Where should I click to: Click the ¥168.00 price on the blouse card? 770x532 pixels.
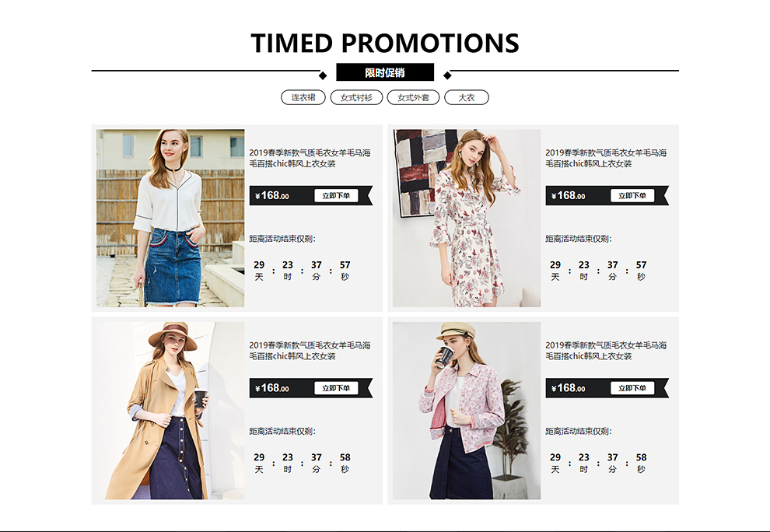click(x=272, y=195)
